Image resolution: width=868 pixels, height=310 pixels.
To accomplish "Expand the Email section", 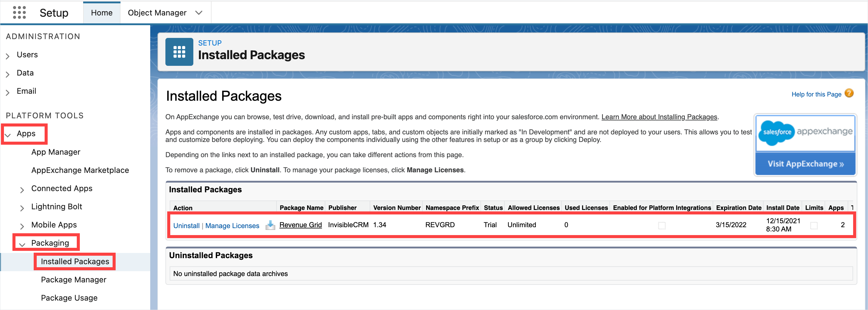I will (x=8, y=92).
